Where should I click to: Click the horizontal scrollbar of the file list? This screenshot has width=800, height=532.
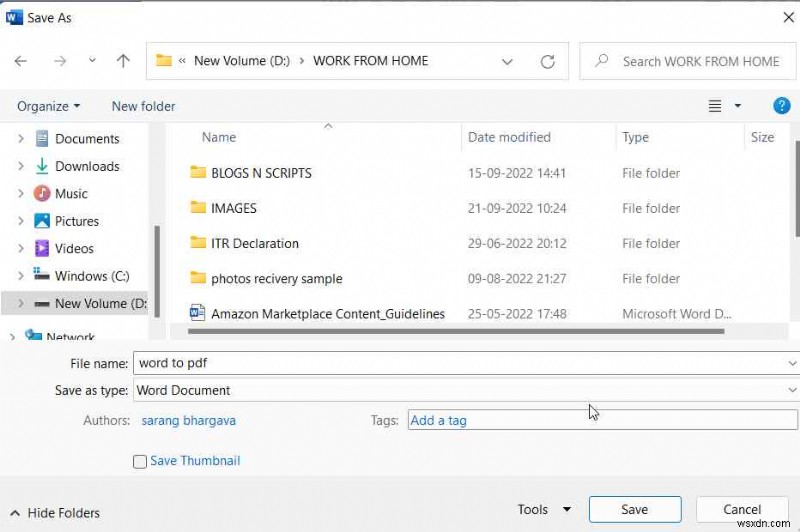[456, 332]
